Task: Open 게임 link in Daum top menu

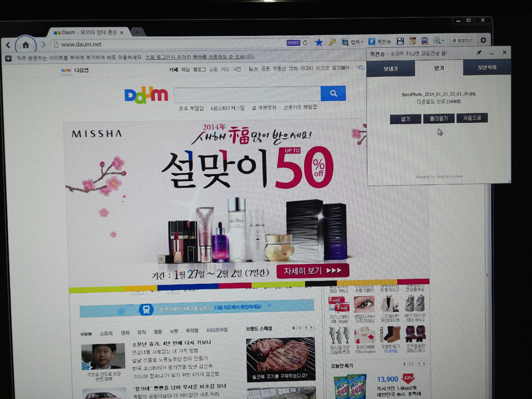Action: (x=360, y=68)
